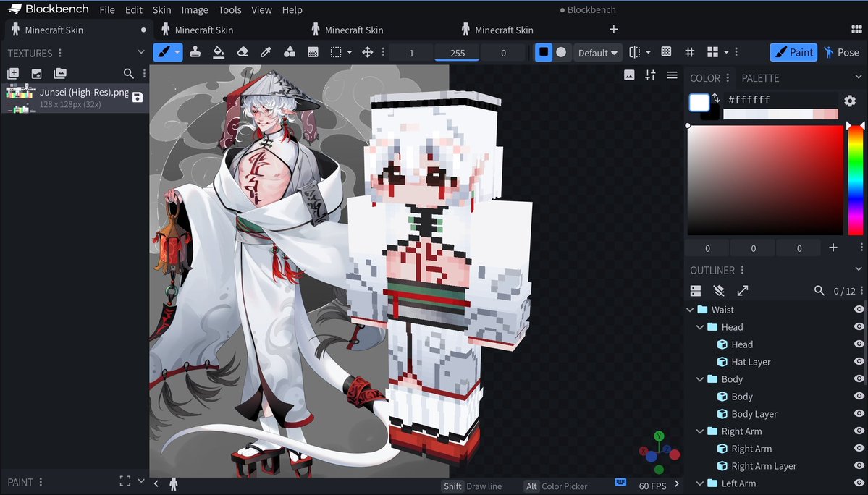Screen dimensions: 868x495
Task: Open the viewport display sliders icon
Action: [650, 75]
